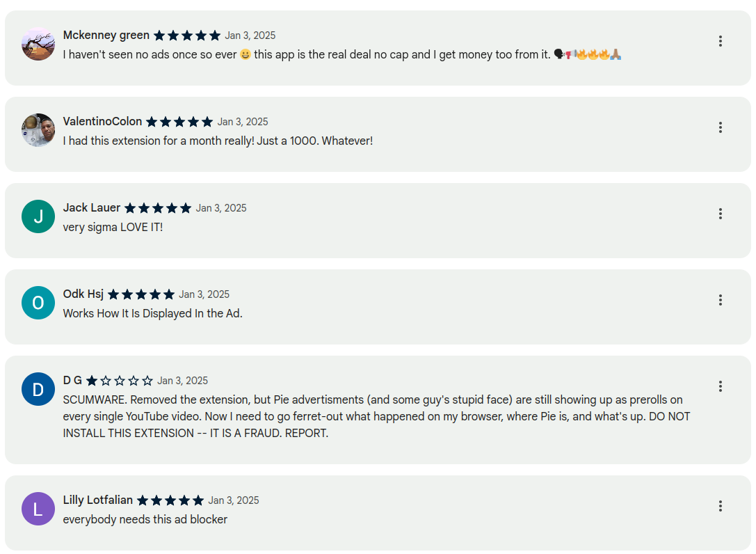Click the reviewer name ValentinoColon
Screen dimensions: 756x554
tap(102, 122)
